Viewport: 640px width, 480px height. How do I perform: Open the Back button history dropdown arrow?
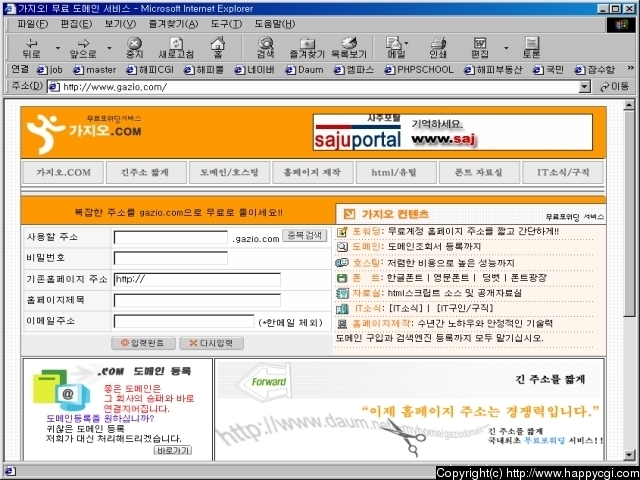pos(58,48)
